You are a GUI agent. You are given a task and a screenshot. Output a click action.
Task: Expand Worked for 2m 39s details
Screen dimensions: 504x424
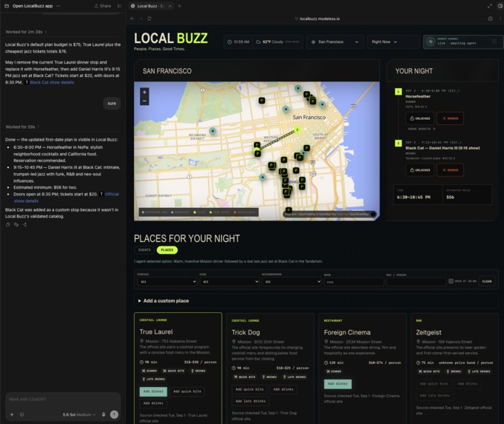26,32
